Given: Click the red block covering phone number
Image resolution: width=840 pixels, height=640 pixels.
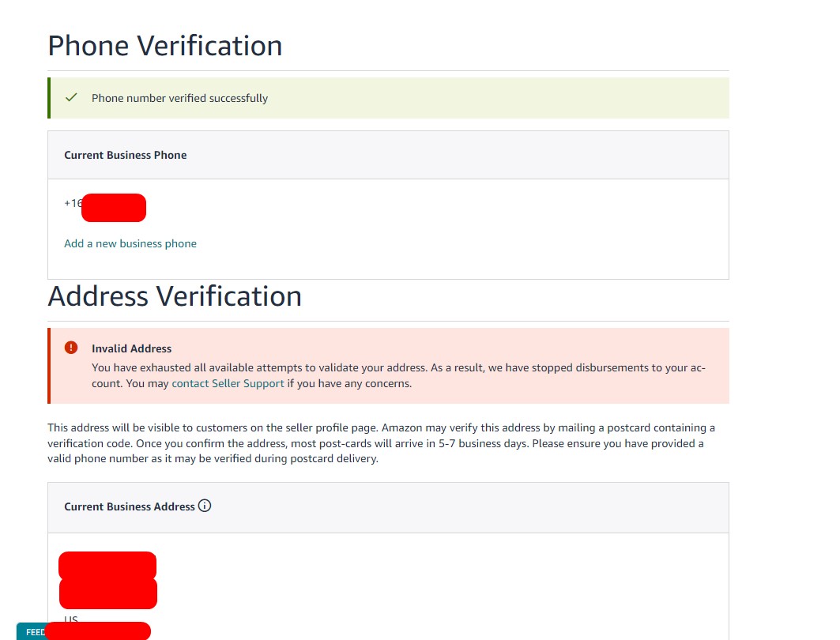Looking at the screenshot, I should (x=114, y=208).
